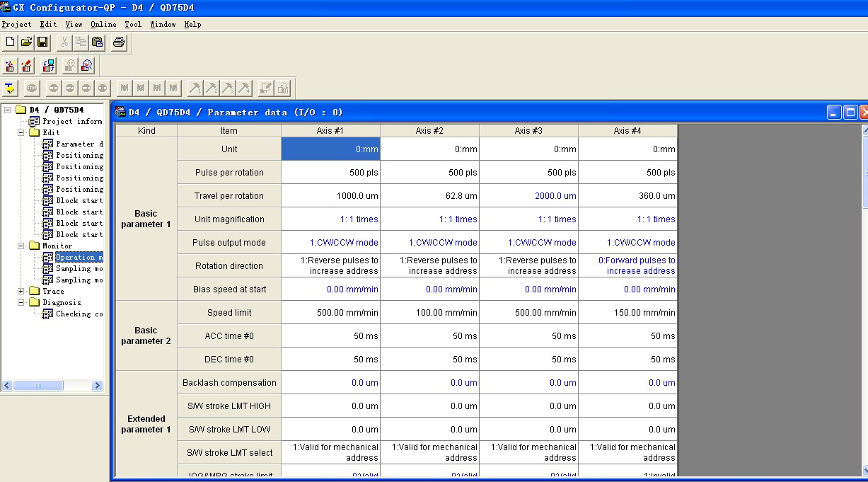Expand the Trace folder in the tree

[x=21, y=291]
